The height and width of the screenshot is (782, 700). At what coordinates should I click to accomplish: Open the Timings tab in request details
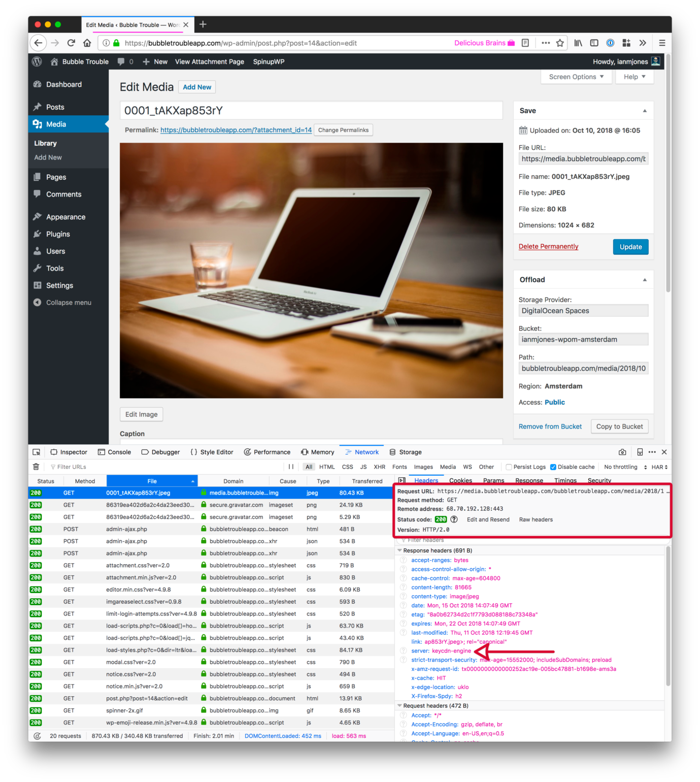[x=565, y=480]
